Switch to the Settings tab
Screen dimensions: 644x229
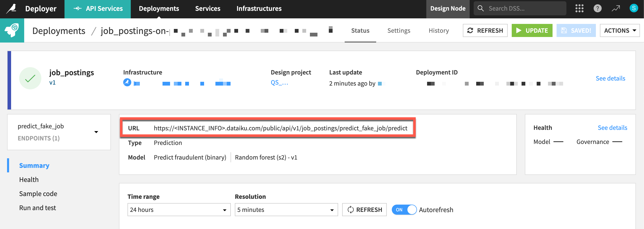(x=399, y=30)
